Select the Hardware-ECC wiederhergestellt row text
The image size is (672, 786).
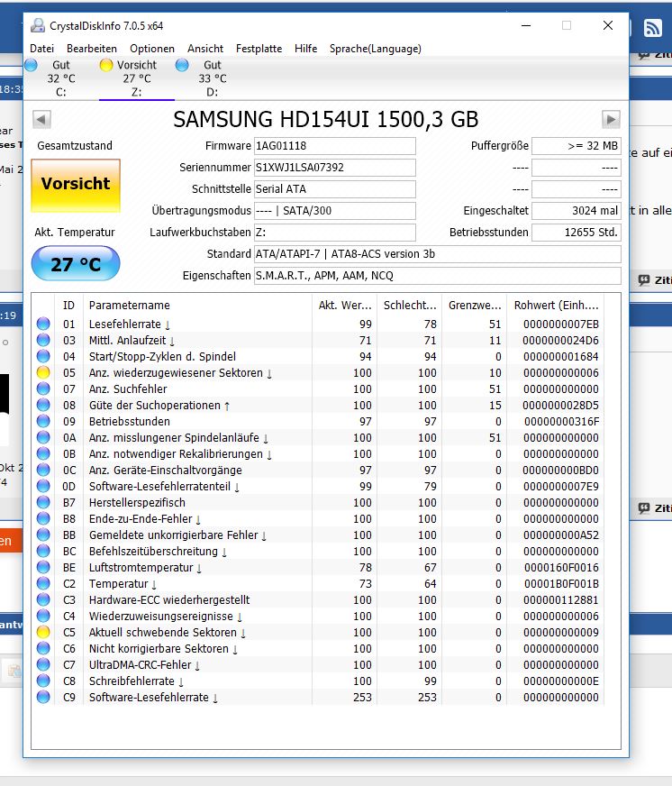(168, 600)
